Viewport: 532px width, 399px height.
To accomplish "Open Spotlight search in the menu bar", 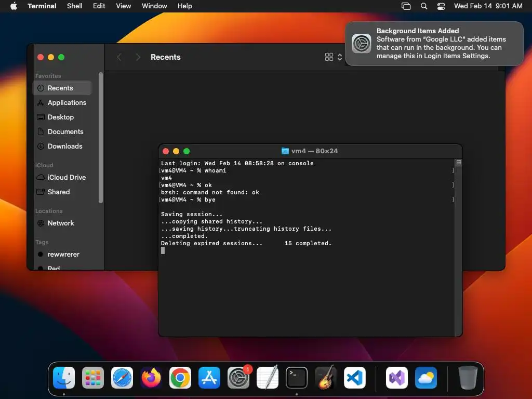I will [x=424, y=6].
